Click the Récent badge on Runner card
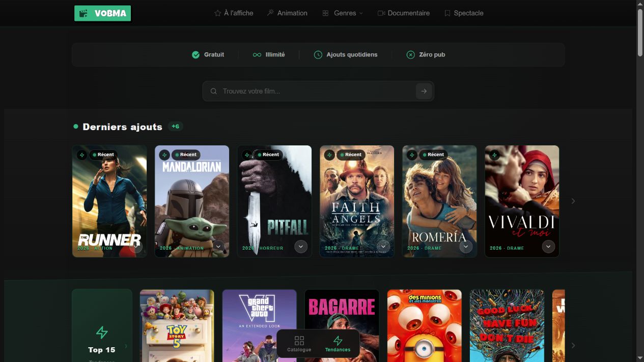 point(103,155)
